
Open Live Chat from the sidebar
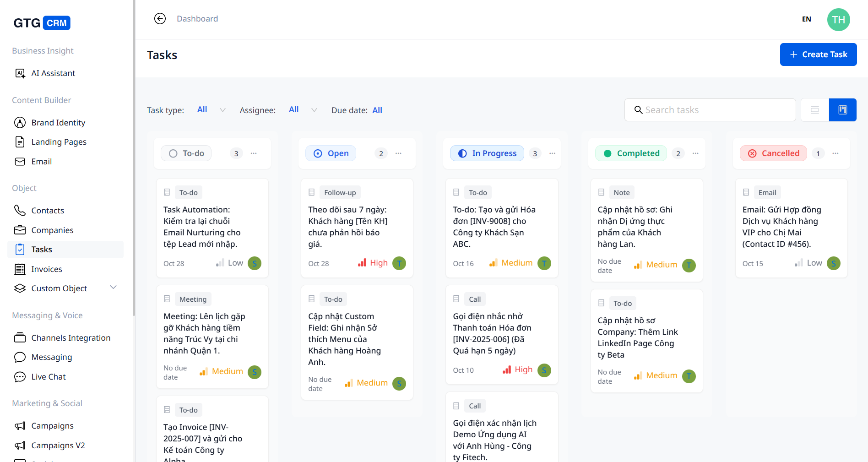(x=48, y=377)
